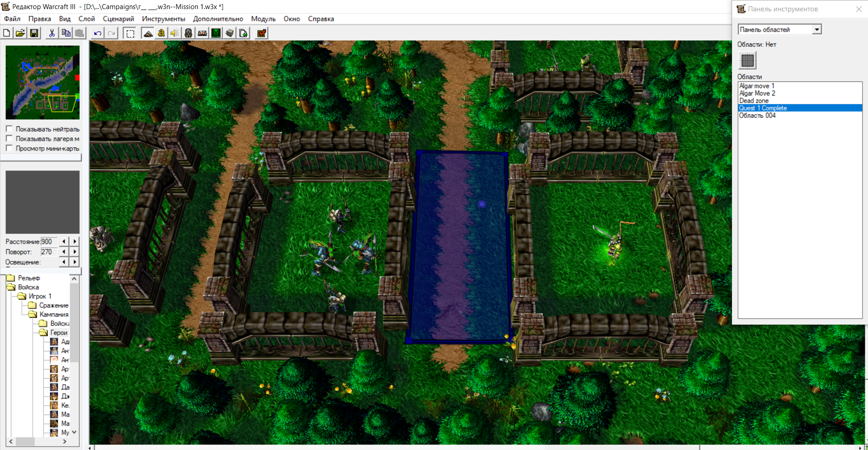Open the Import Manager module

pyautogui.click(x=243, y=33)
